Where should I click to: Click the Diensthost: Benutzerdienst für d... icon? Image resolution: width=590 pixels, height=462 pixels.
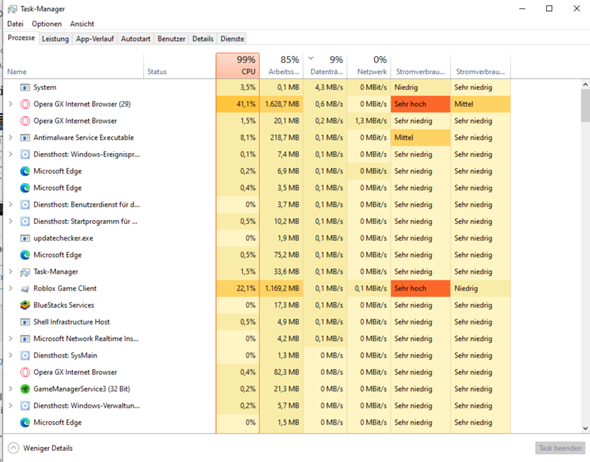pyautogui.click(x=25, y=205)
